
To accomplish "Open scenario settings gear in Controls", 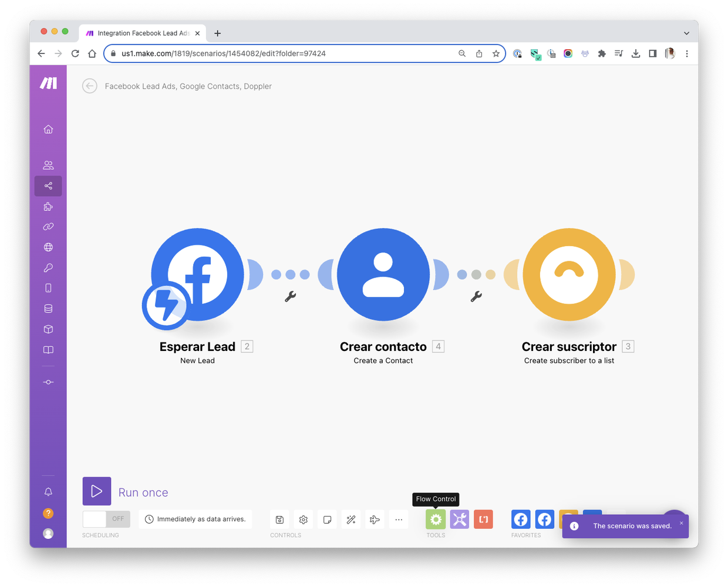I will [x=304, y=519].
